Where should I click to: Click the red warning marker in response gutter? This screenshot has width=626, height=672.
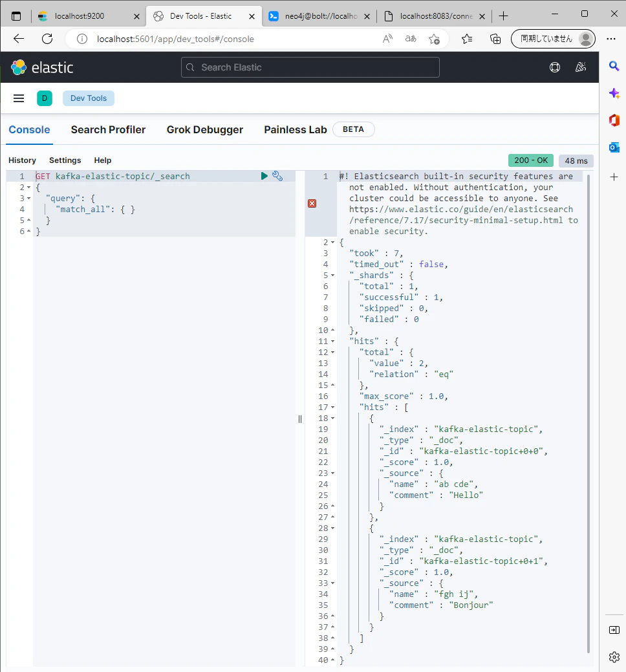312,204
